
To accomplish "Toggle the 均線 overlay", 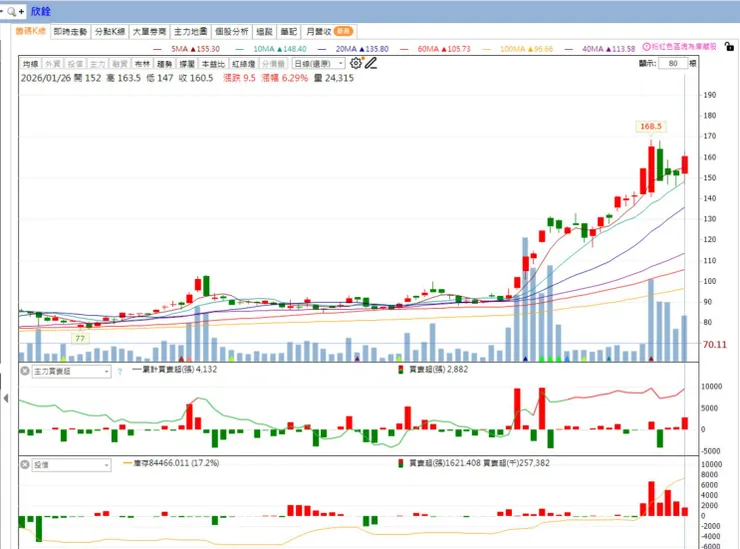I will [30, 64].
